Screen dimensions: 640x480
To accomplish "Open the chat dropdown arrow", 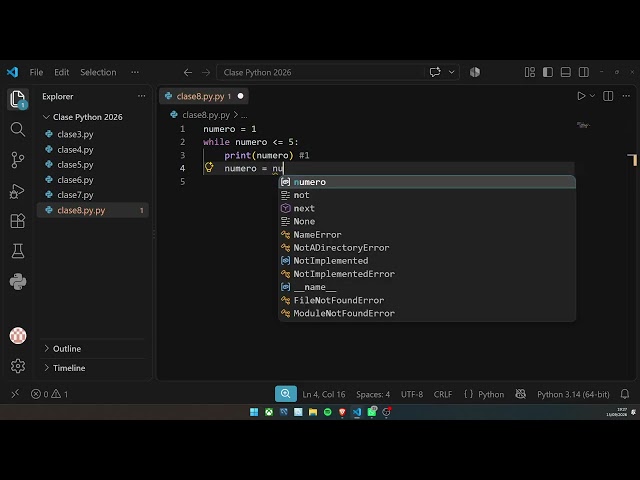I will [451, 72].
